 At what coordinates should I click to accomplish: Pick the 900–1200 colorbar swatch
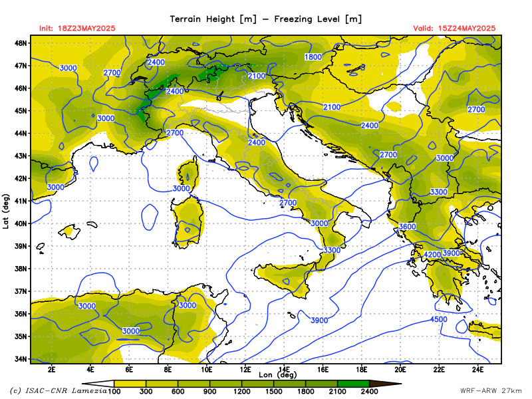(x=225, y=384)
